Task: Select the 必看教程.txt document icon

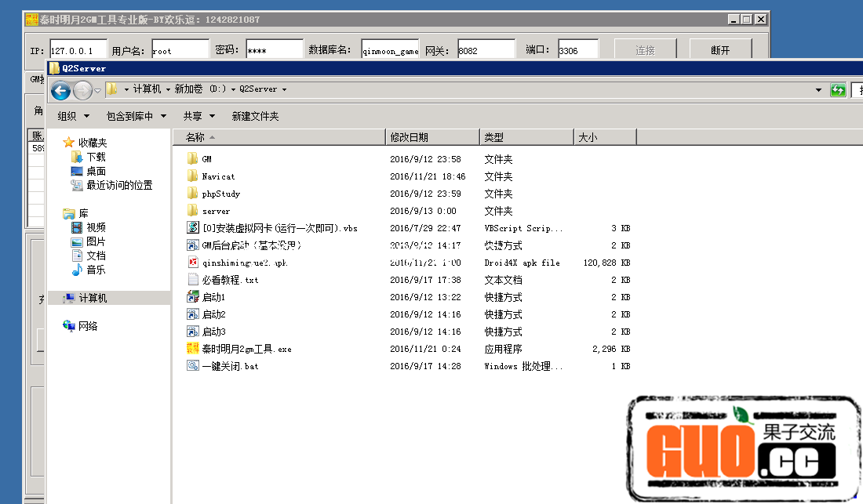Action: (x=193, y=280)
